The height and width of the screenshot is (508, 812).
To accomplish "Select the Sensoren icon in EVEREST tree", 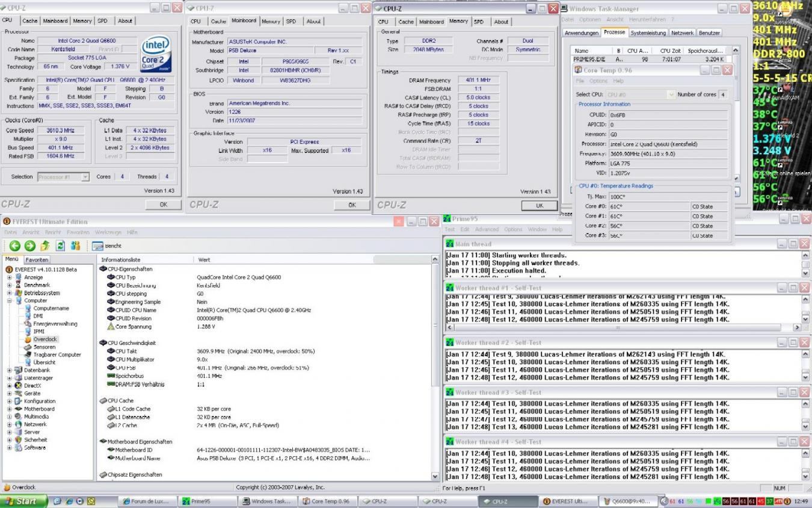I will (x=28, y=347).
